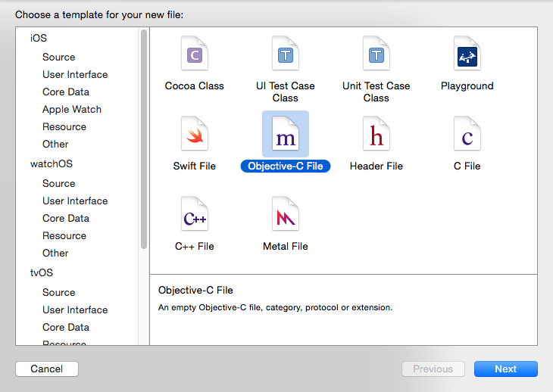553x392 pixels.
Task: Click the UI Test Case Class label
Action: coord(286,92)
